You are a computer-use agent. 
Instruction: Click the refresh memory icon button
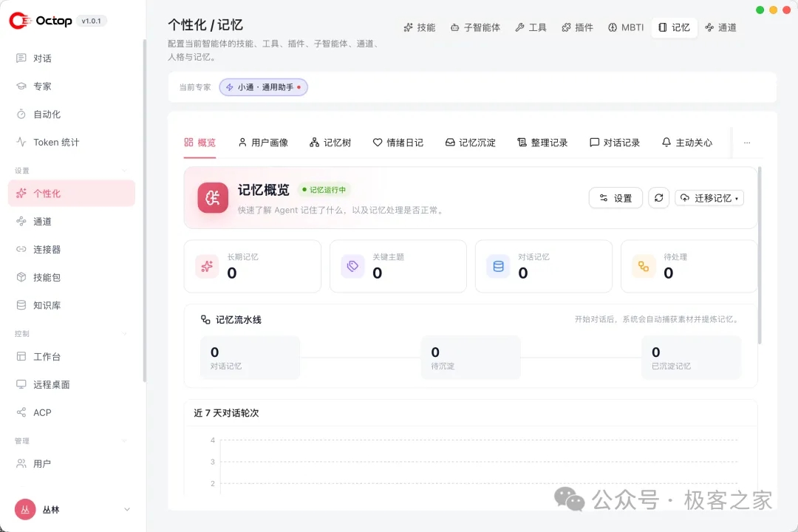[658, 198]
